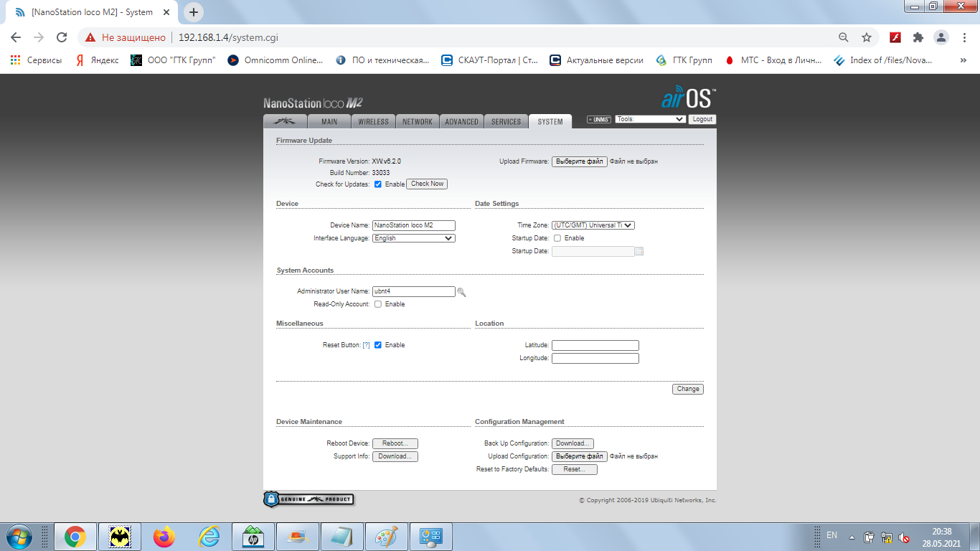Log out with the Logout button

point(702,119)
